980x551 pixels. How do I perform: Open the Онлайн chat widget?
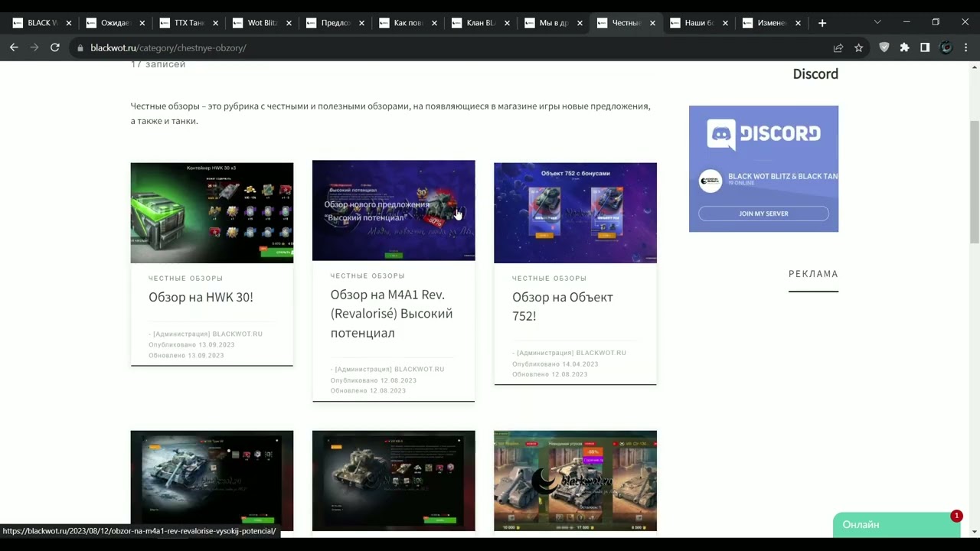pyautogui.click(x=896, y=525)
